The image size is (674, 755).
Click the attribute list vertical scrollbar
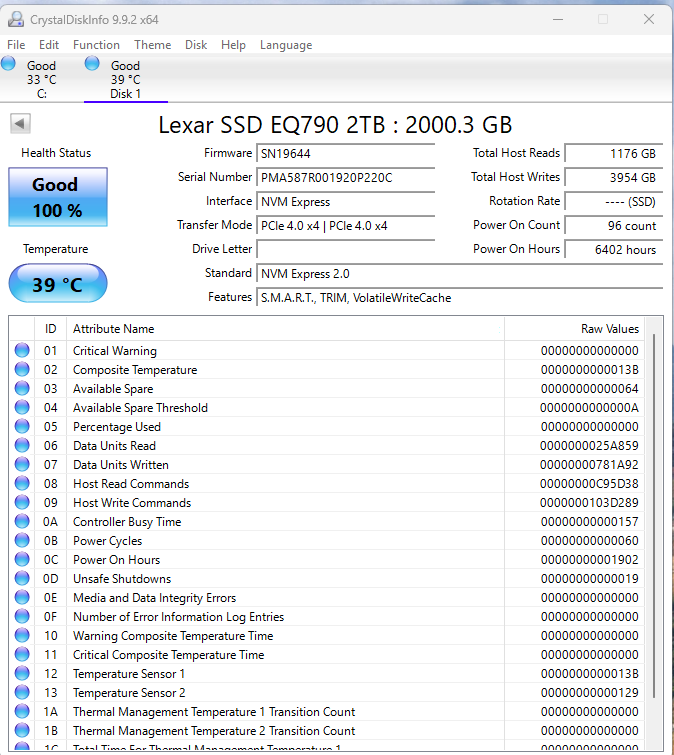point(654,532)
